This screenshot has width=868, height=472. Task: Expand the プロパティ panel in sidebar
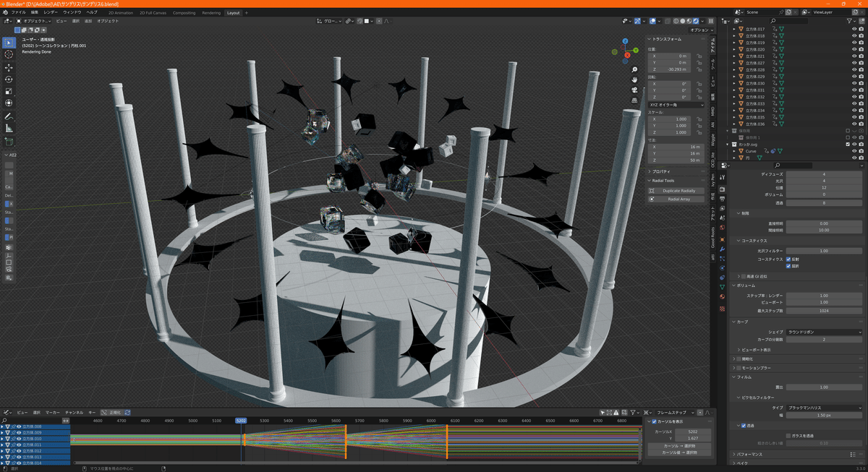(x=650, y=171)
